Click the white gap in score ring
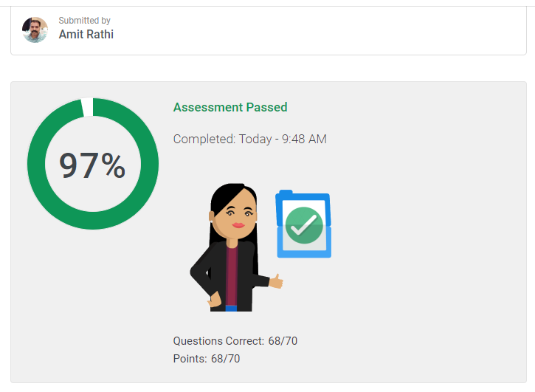This screenshot has height=392, width=535. pos(87,107)
